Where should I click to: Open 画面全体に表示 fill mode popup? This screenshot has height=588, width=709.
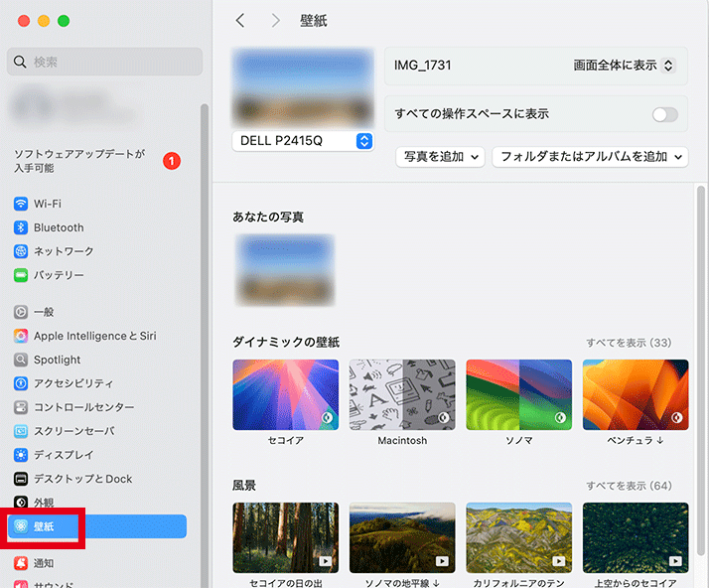624,66
